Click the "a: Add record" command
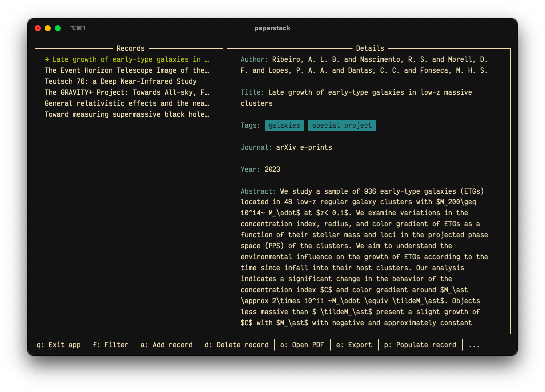The image size is (545, 392). tap(166, 345)
